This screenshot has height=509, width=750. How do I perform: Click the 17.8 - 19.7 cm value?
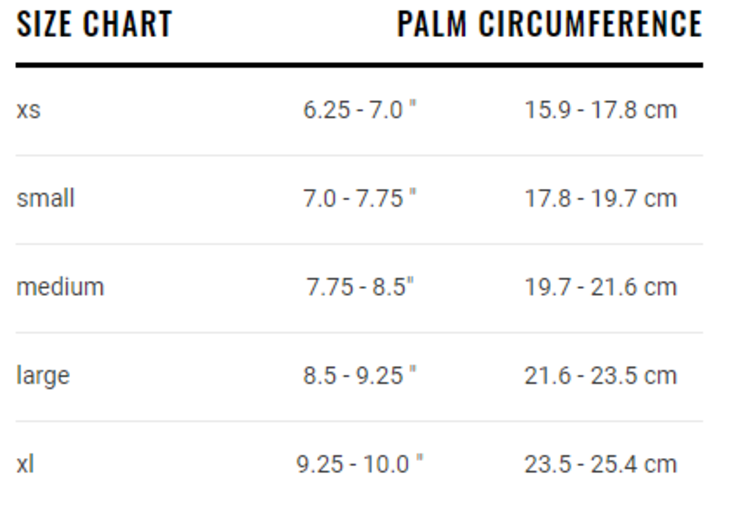click(x=600, y=198)
